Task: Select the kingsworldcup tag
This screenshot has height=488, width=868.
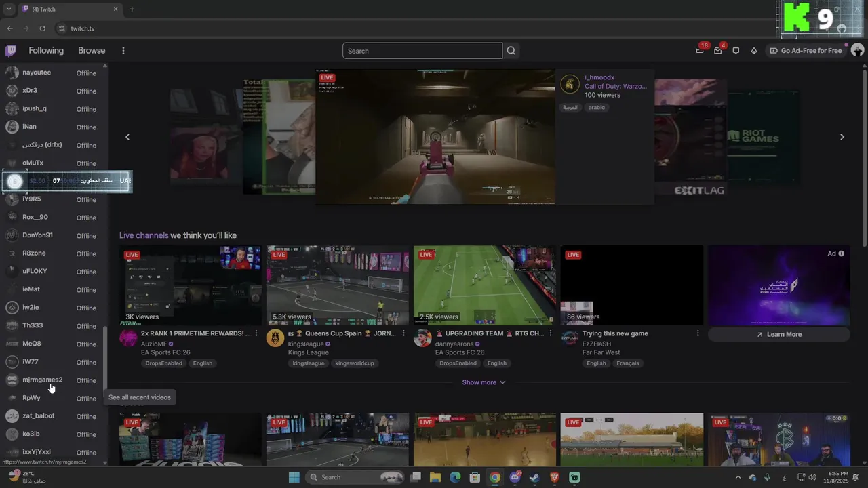Action: pos(355,363)
